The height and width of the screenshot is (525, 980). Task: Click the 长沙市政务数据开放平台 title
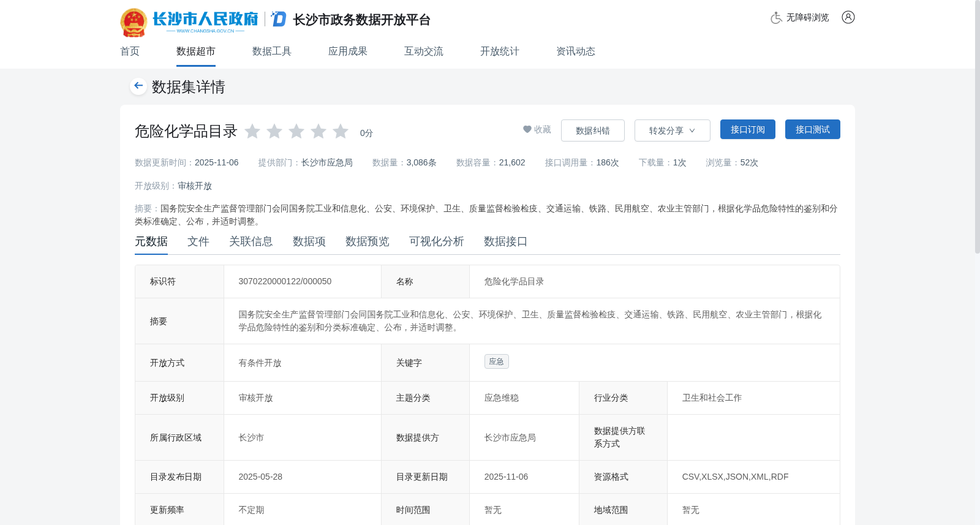pos(362,20)
